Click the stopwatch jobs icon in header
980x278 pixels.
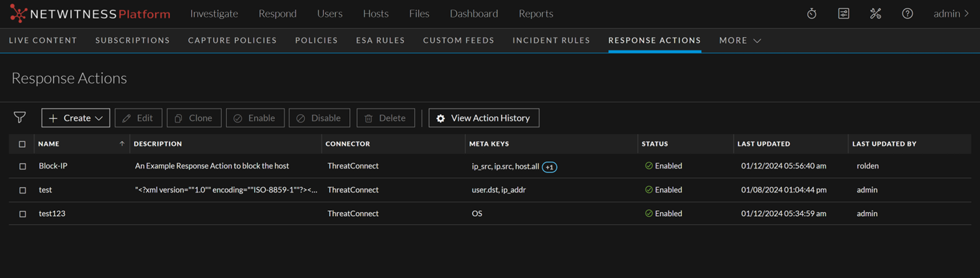(811, 14)
